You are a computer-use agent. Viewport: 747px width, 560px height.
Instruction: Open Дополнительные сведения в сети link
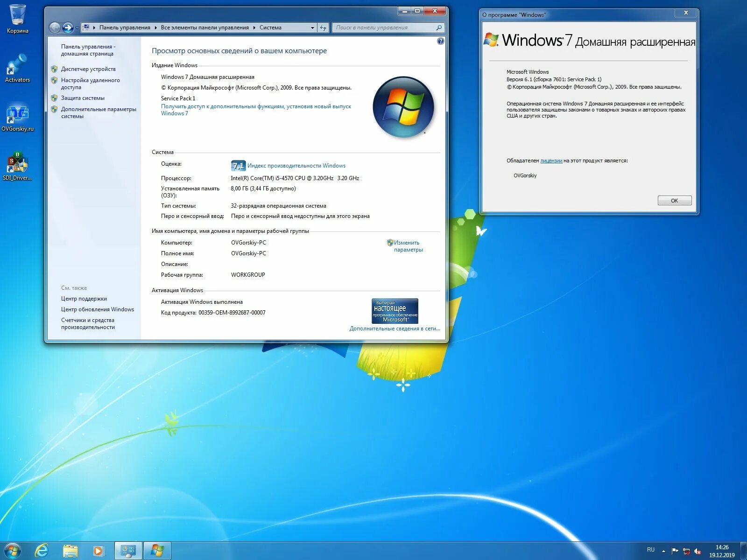(x=395, y=329)
